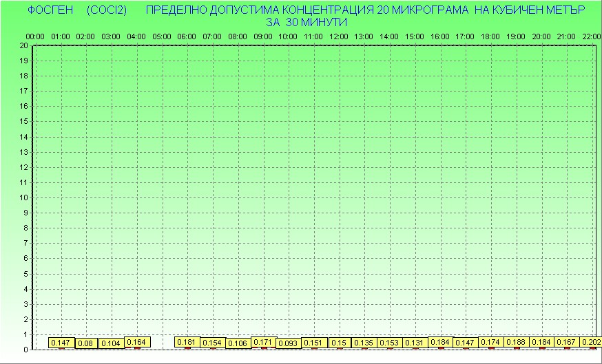Select the 0.171 data value label
The height and width of the screenshot is (364, 602).
click(263, 342)
